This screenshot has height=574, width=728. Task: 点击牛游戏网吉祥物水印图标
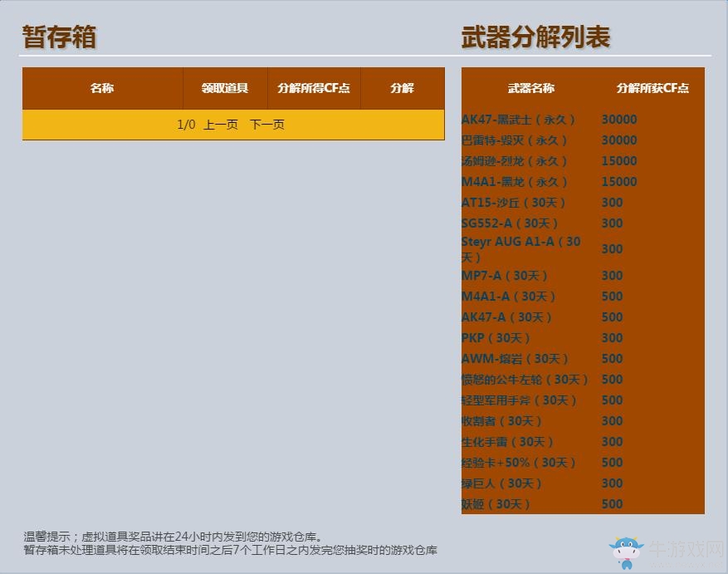[625, 549]
